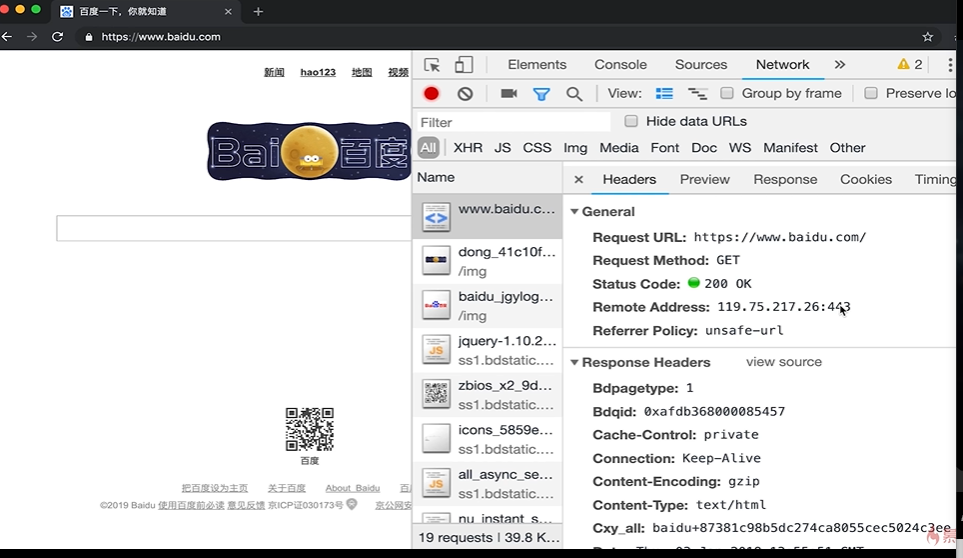Toggle the device toolbar icon
Image resolution: width=963 pixels, height=558 pixels.
pos(464,64)
